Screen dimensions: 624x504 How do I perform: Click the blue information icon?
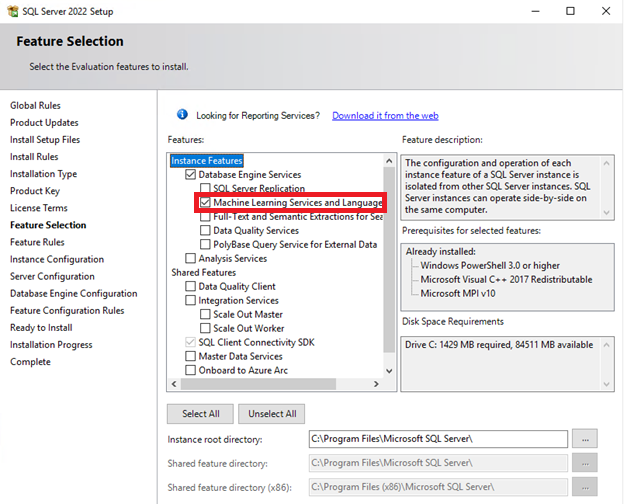click(x=182, y=115)
